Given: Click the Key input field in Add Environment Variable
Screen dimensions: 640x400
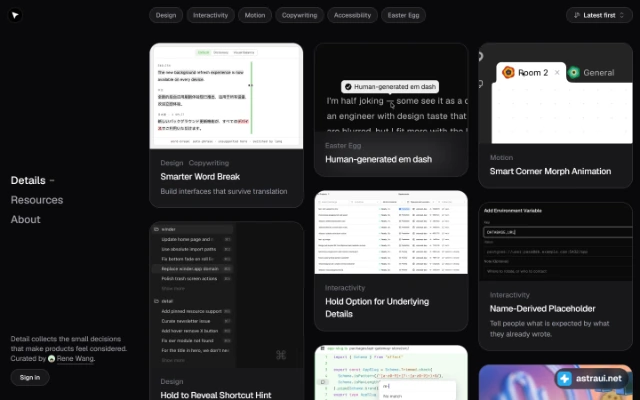Looking at the screenshot, I should [558, 232].
